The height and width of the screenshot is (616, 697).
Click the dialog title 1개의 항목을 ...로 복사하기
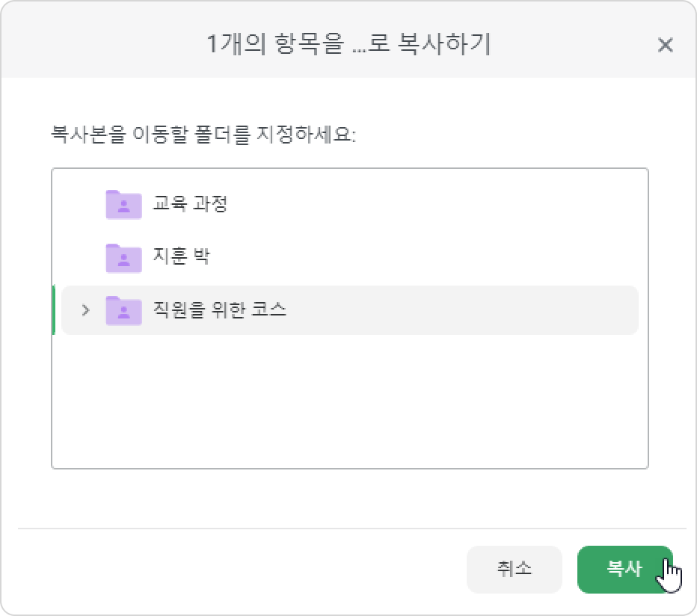click(x=348, y=44)
